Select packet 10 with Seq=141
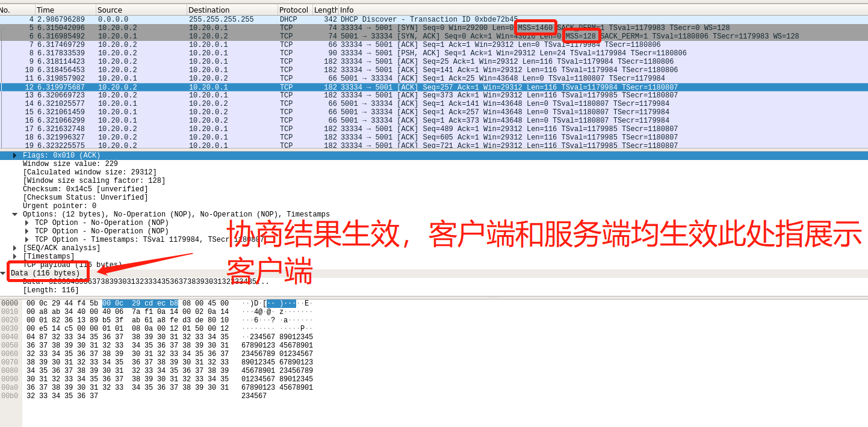Viewport: 868px width, 427px height. coord(434,70)
